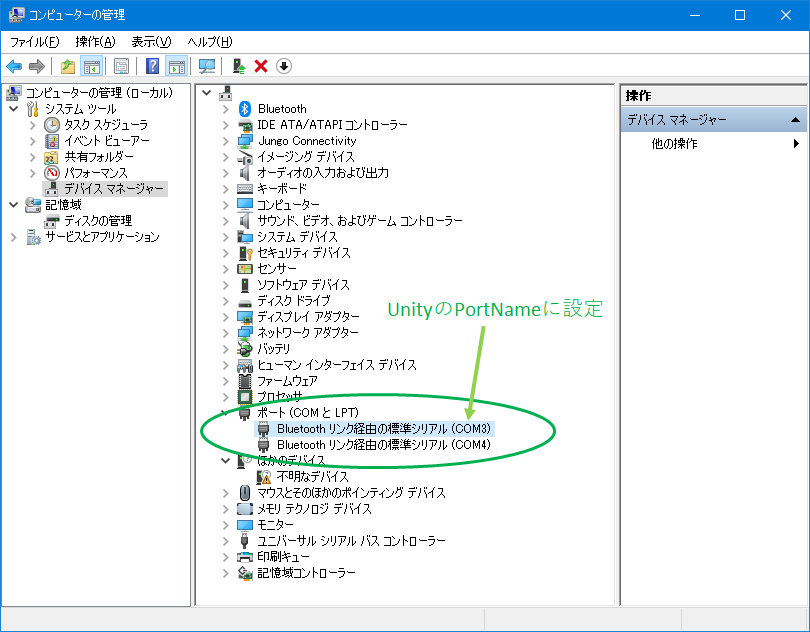
Task: Select オーディオの入力および出力 category
Action: (x=323, y=173)
